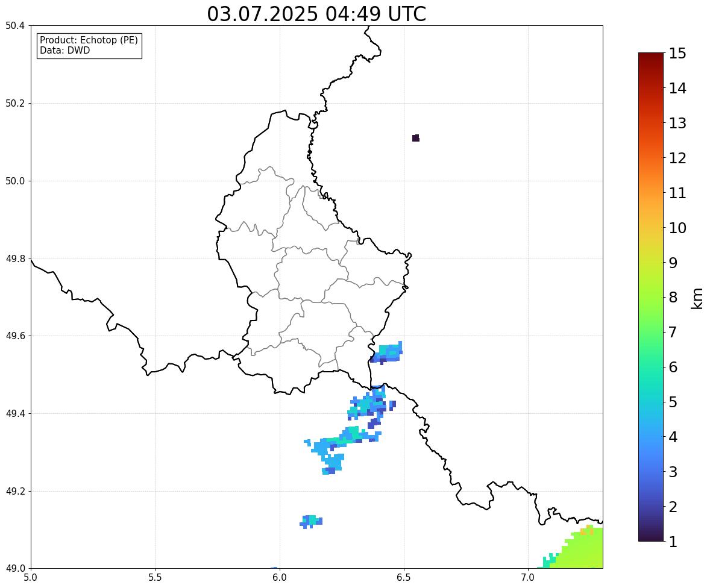This screenshot has height=588, width=710.
Task: Click the x-axis tick label "7.0"
Action: pos(528,578)
